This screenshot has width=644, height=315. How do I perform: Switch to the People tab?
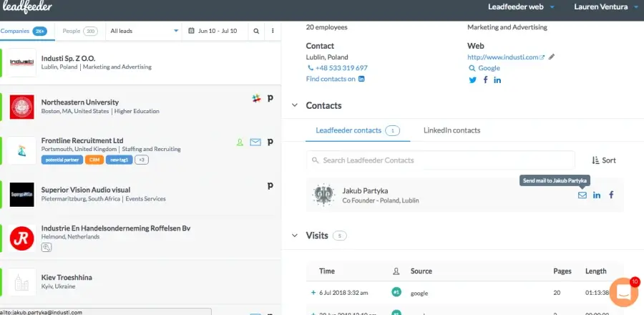point(79,31)
